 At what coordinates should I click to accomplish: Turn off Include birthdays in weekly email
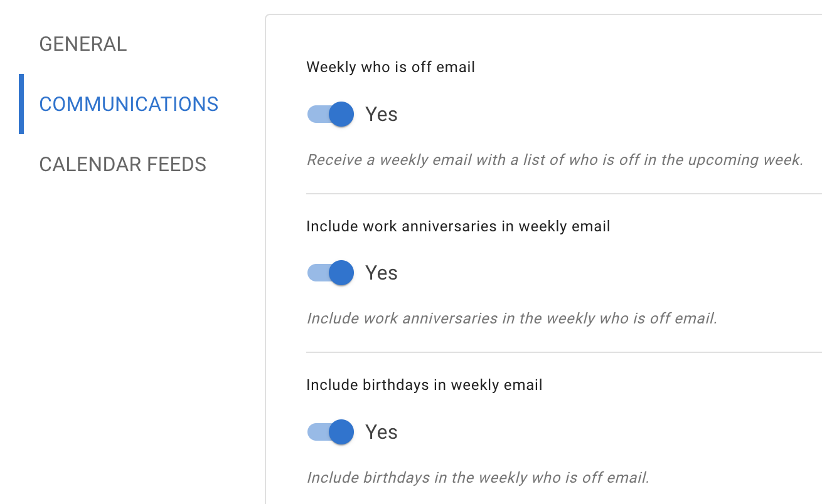click(x=330, y=432)
